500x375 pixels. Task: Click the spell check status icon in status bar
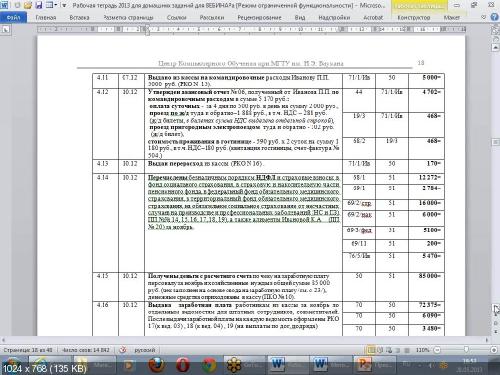[123, 350]
